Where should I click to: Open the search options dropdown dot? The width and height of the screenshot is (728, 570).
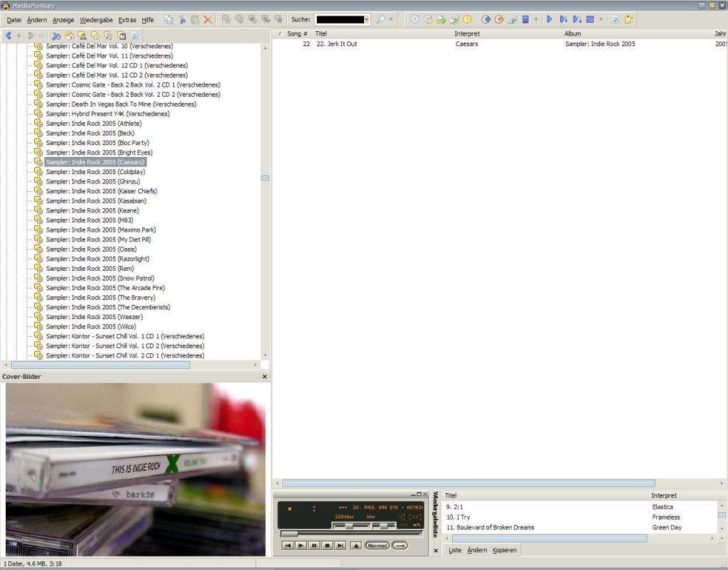tap(391, 19)
